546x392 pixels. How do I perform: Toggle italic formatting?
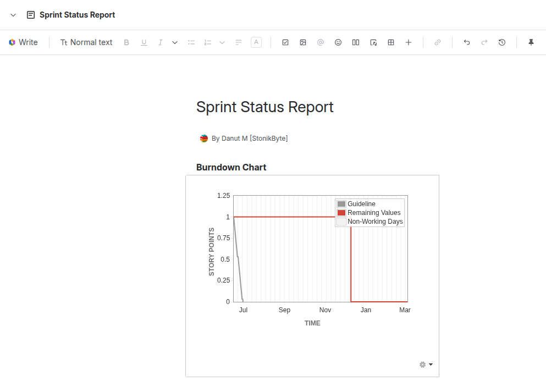[x=160, y=42]
